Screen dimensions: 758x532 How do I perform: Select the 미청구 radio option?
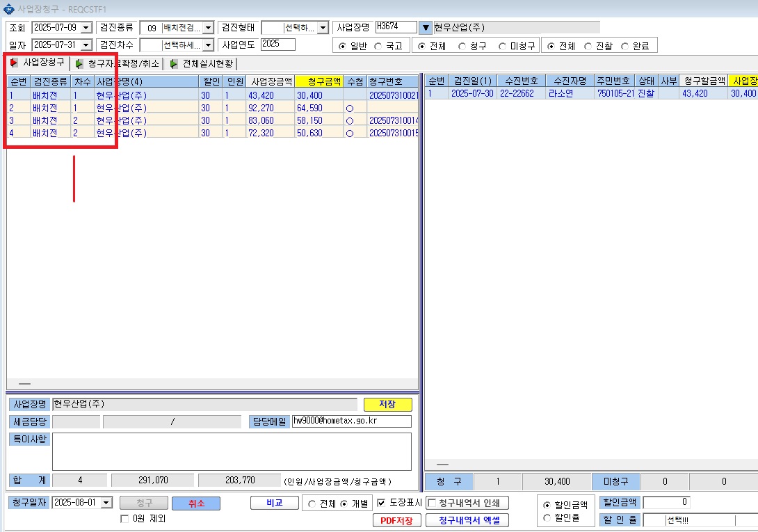point(502,46)
